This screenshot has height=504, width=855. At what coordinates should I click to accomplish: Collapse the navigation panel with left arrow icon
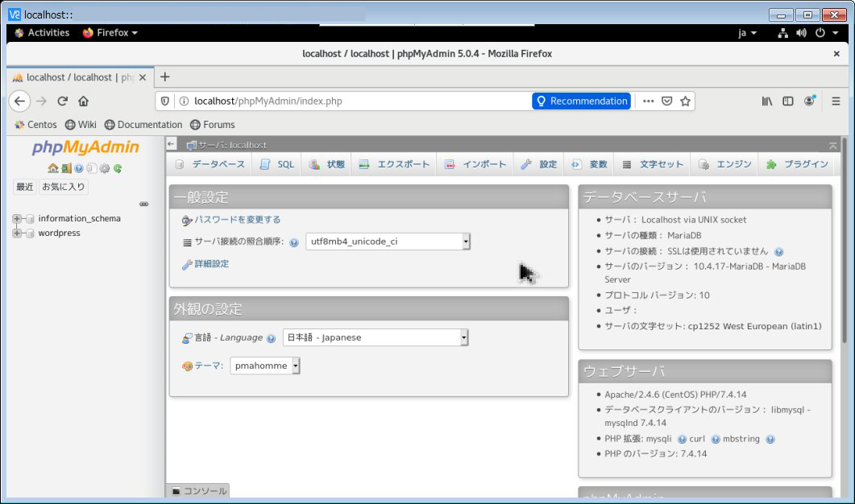(171, 144)
